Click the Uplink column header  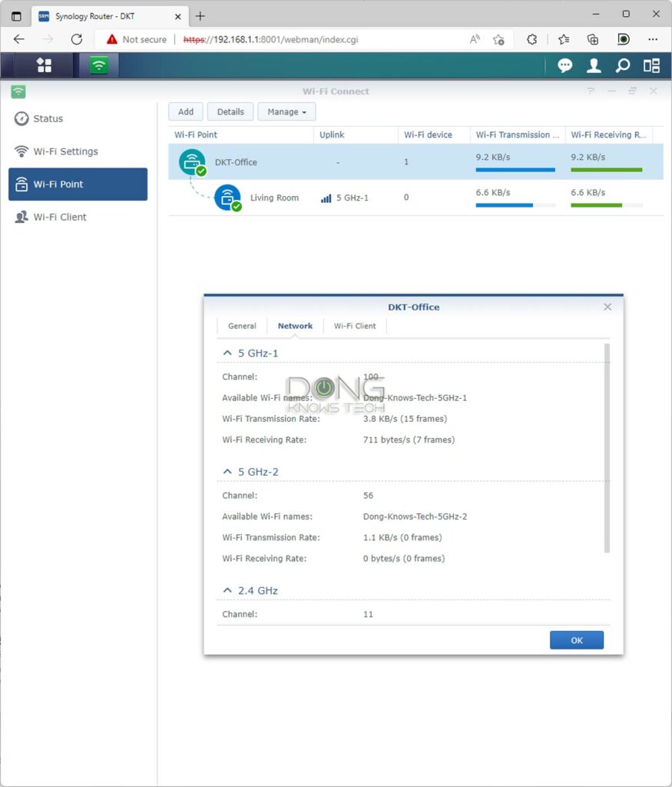[x=356, y=134]
